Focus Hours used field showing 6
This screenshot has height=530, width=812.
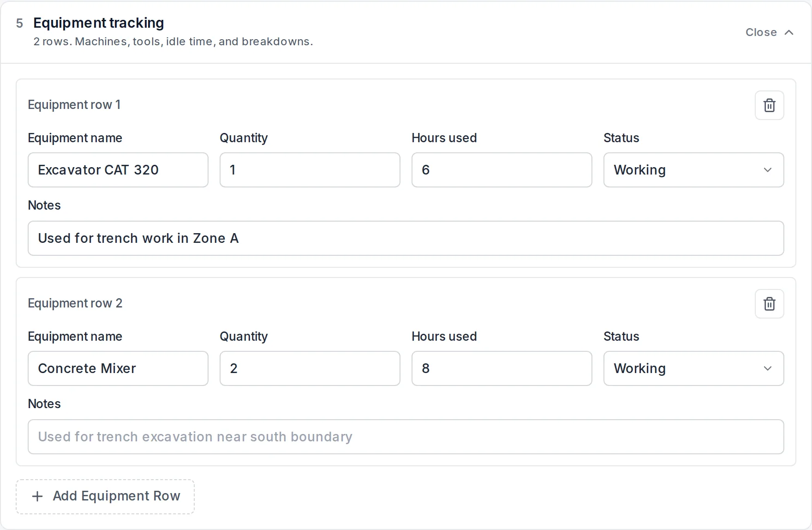click(x=502, y=170)
